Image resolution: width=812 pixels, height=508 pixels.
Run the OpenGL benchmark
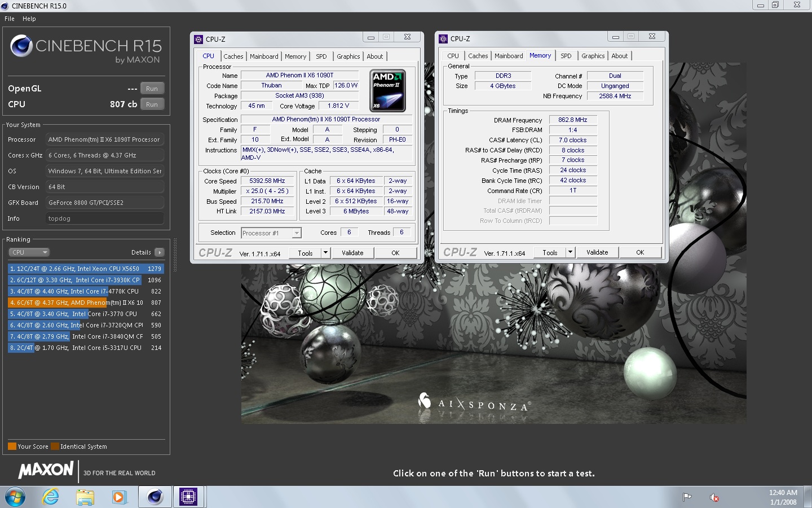152,89
